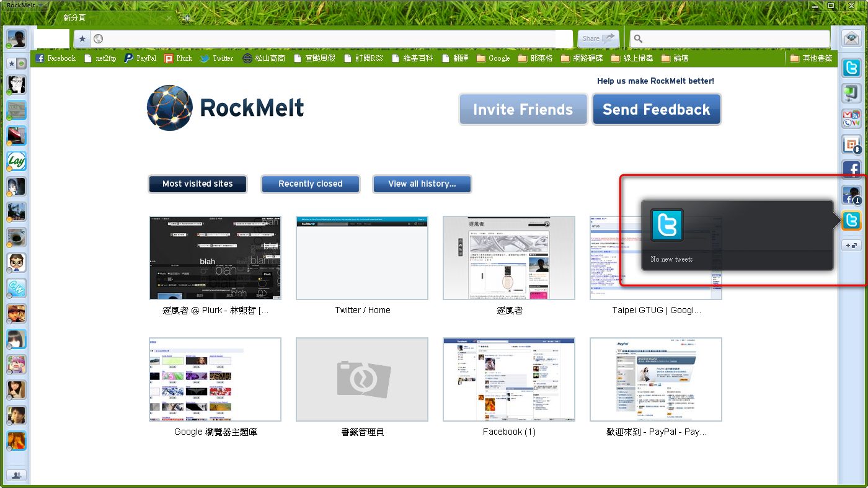Open the PayPal bookmark
Screen dimensions: 868x488
click(141, 58)
